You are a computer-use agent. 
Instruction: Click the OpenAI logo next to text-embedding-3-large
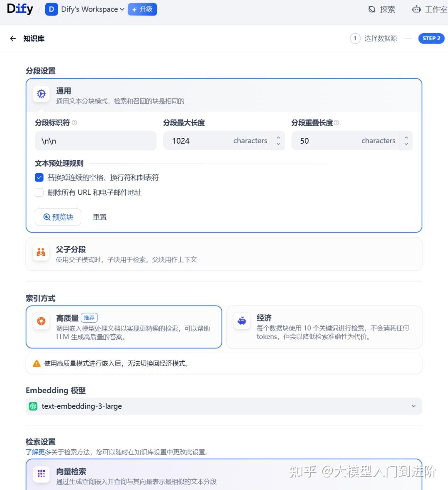coord(33,406)
